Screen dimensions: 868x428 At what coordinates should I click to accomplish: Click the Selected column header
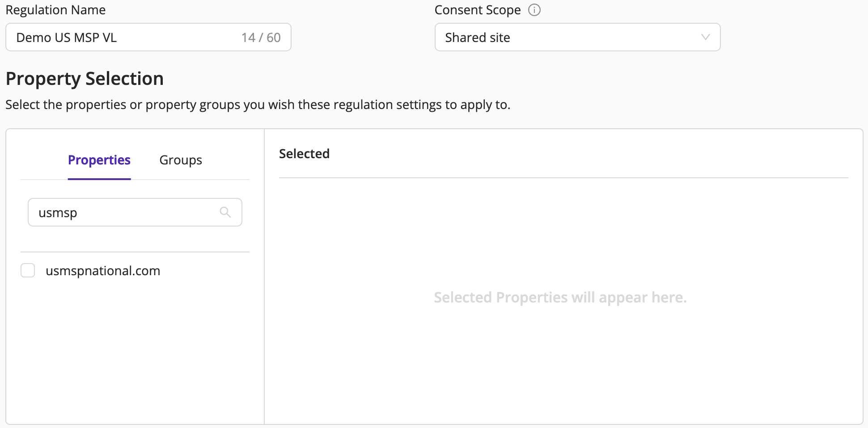pos(304,154)
